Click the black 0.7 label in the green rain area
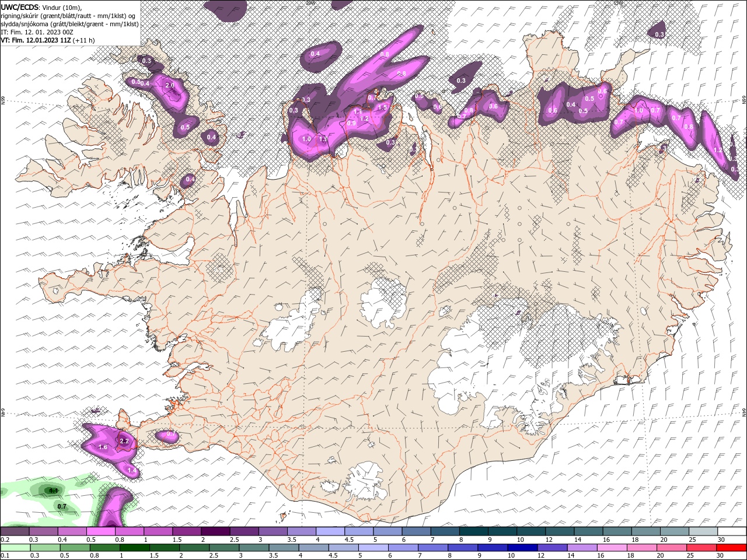Screen dimensions: 747x560 tap(62, 506)
